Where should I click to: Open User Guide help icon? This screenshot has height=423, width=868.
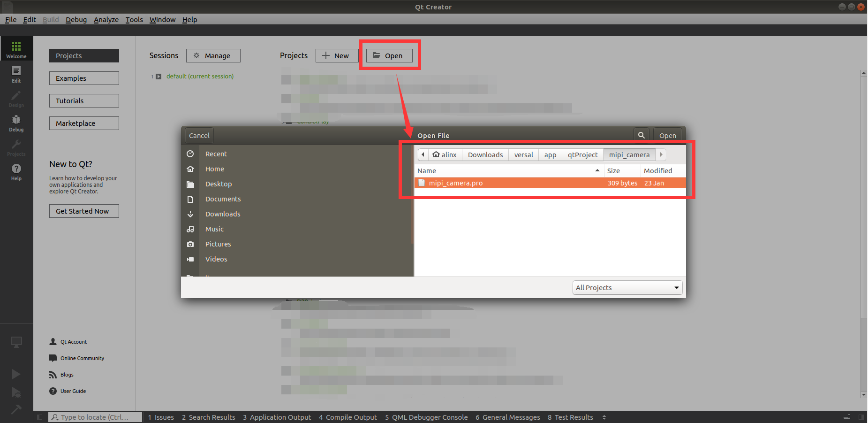[53, 391]
